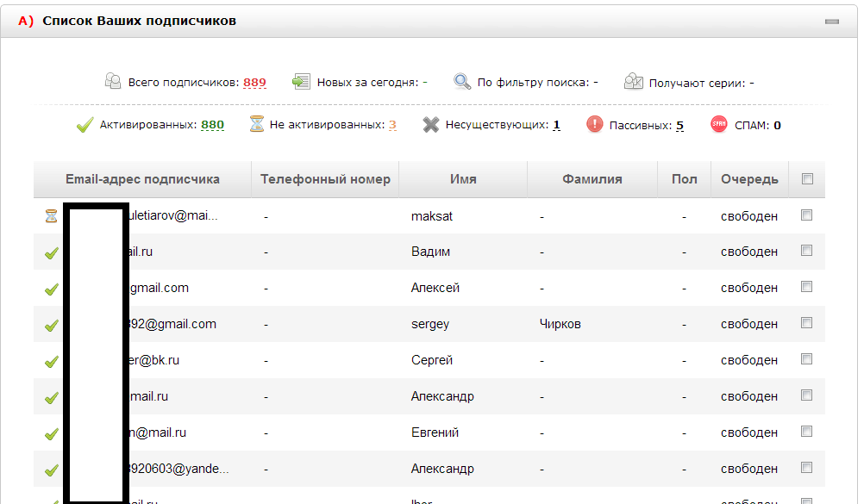Click the green check status icon for Алексей
864x504 pixels.
[x=52, y=289]
